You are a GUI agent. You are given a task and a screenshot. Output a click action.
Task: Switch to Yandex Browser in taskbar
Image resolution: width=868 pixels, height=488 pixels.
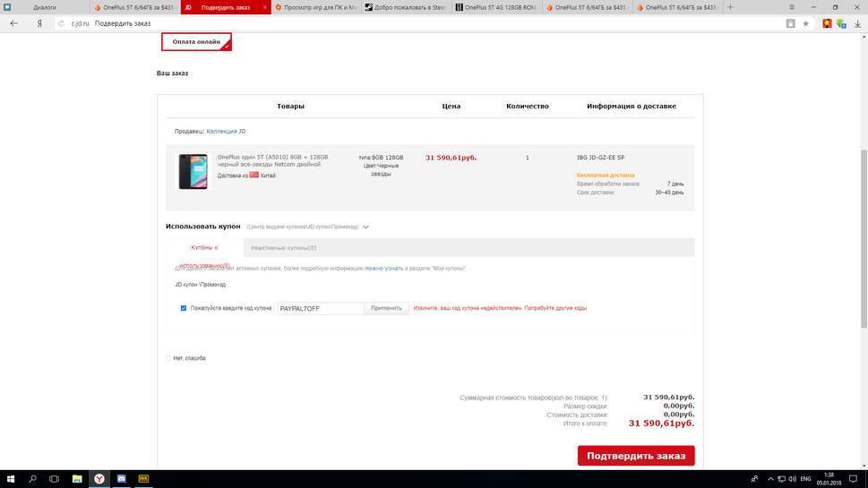(x=99, y=478)
